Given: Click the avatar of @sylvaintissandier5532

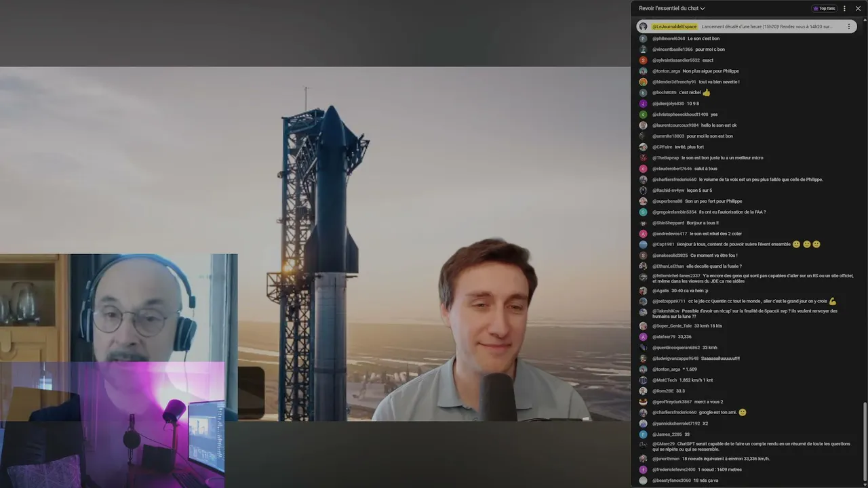Looking at the screenshot, I should 643,60.
